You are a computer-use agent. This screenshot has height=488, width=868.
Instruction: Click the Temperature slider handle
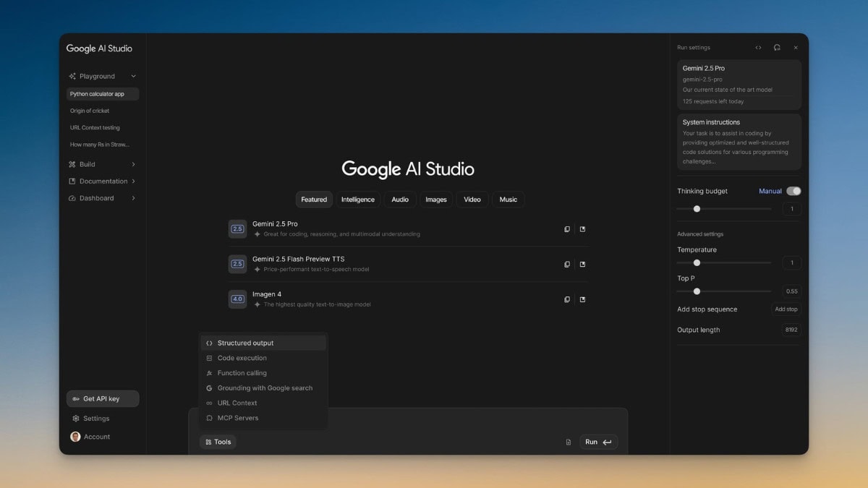pos(697,263)
